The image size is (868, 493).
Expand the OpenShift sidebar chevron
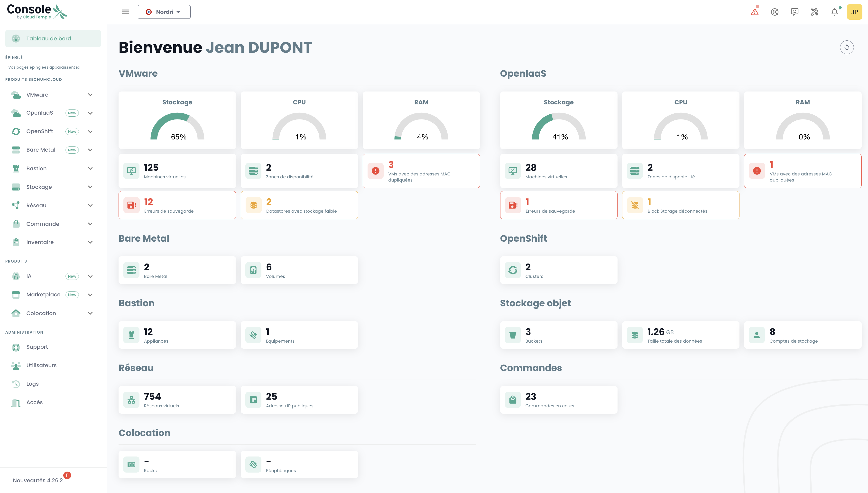(x=90, y=132)
